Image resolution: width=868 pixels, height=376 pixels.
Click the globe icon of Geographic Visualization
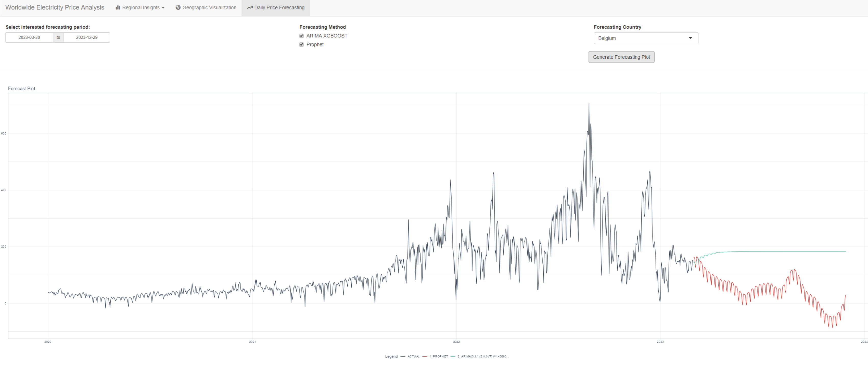pos(178,7)
